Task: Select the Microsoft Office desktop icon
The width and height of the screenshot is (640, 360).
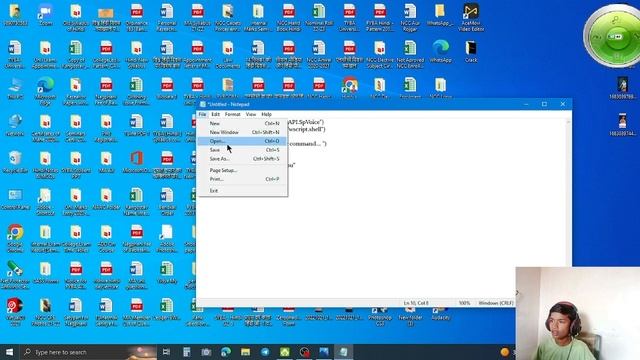Action: pyautogui.click(x=137, y=162)
